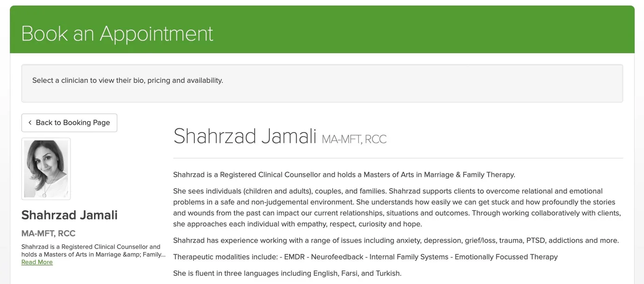Viewport: 644px width, 284px height.
Task: Click the Neurofeedback modality text
Action: (337, 257)
